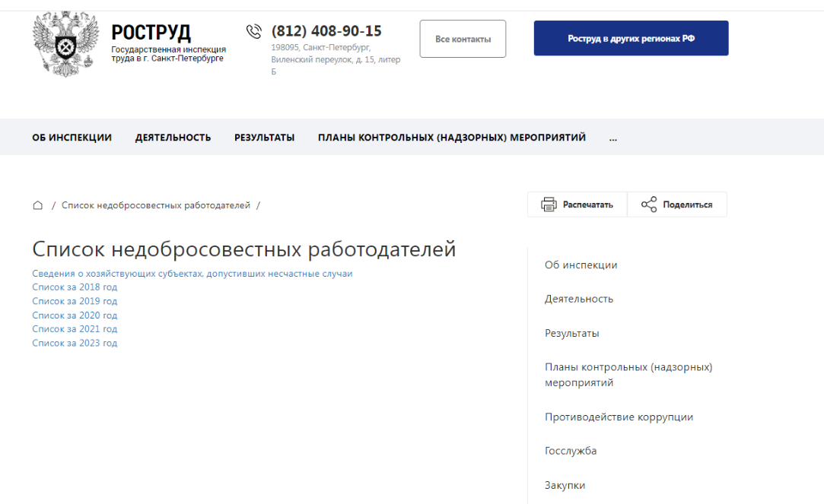The image size is (824, 504).
Task: Click the Государственная инспекция труда subtitle
Action: (169, 53)
